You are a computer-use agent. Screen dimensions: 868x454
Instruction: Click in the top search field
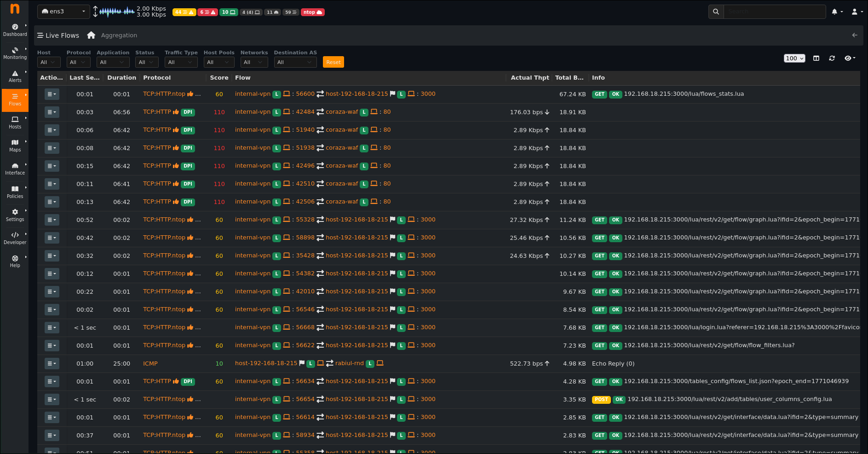[x=774, y=12]
